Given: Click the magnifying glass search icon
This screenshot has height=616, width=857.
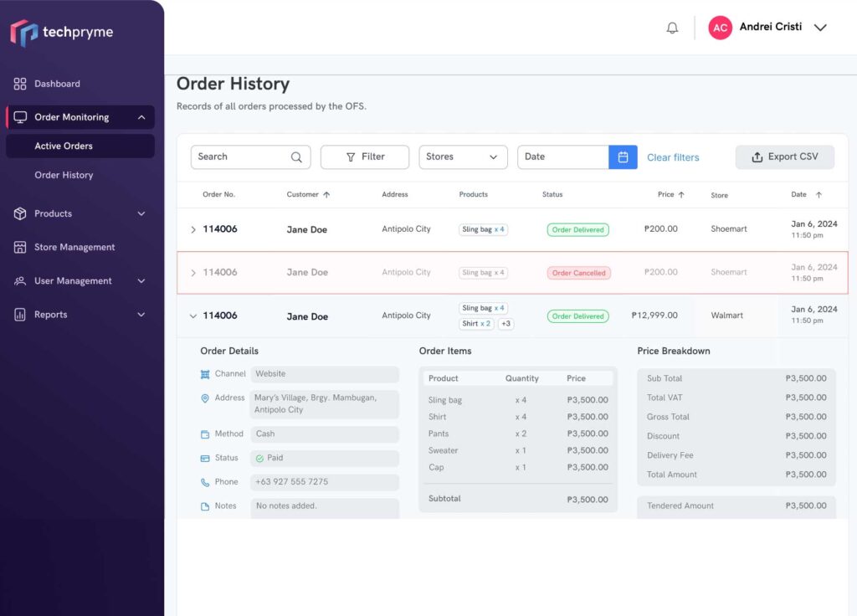Looking at the screenshot, I should click(x=296, y=157).
